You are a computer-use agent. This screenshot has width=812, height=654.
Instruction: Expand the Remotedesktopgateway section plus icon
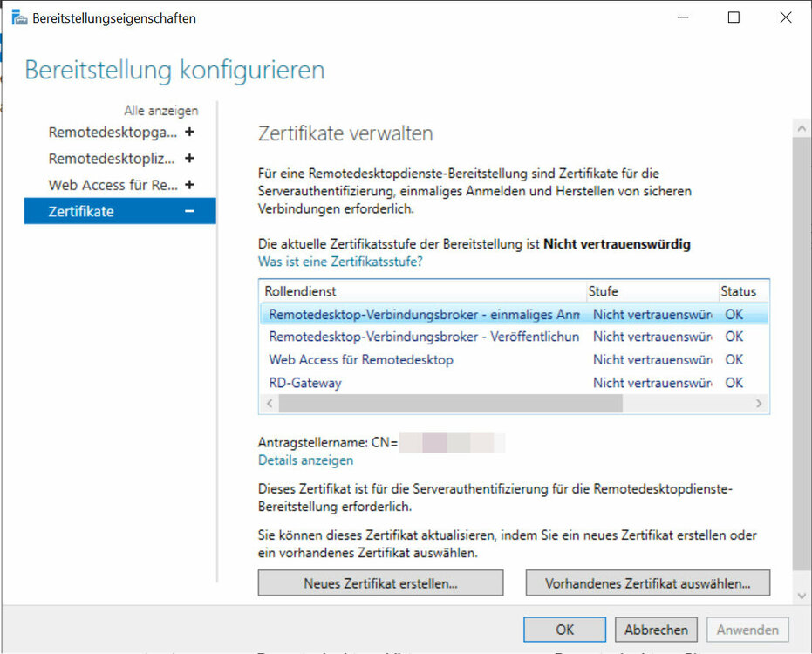(x=189, y=133)
